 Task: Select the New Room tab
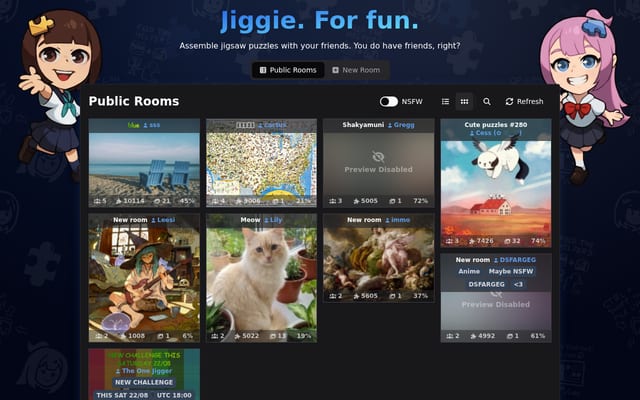pos(356,70)
